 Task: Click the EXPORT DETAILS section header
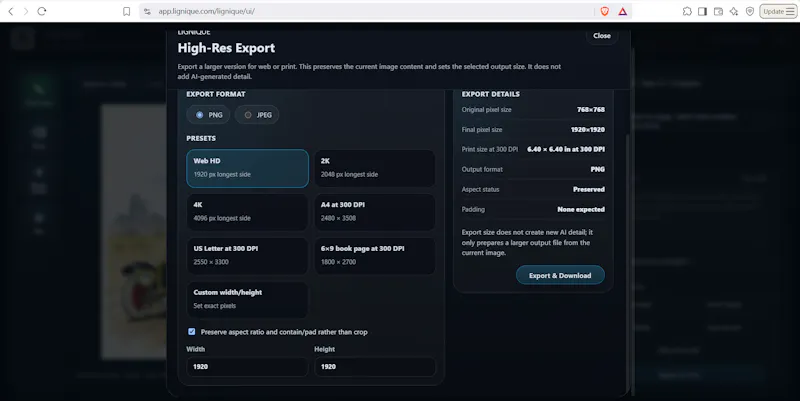pos(491,94)
